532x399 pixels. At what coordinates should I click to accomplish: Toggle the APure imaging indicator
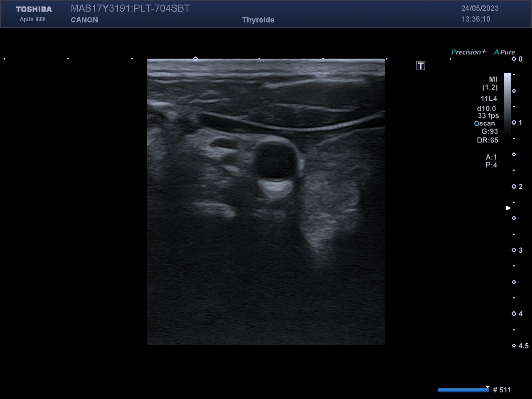pyautogui.click(x=504, y=52)
